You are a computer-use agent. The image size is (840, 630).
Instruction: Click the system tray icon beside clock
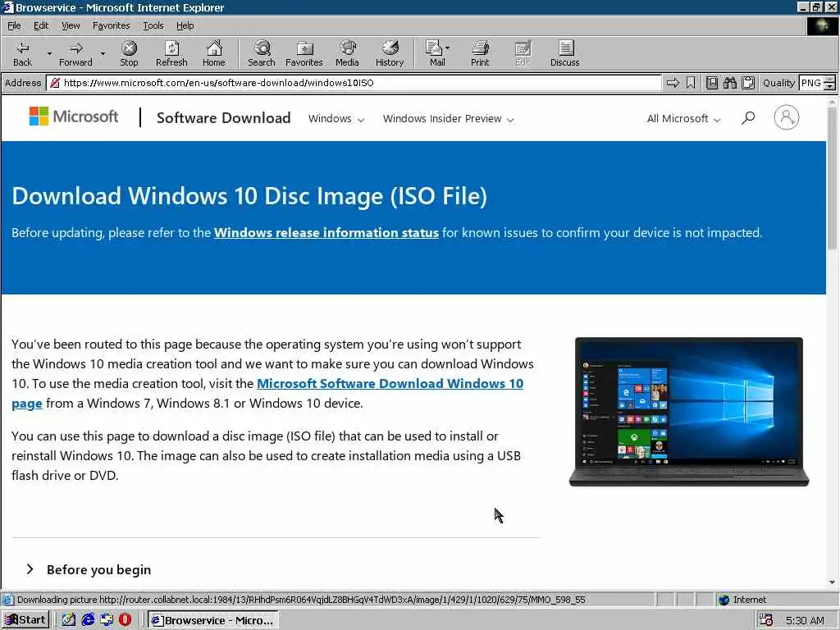click(x=766, y=620)
